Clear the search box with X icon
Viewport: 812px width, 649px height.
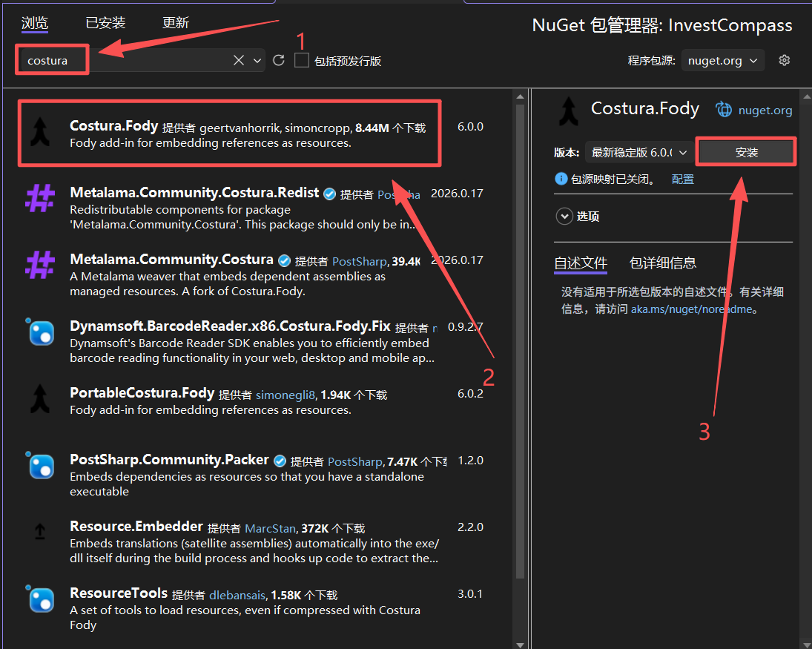[x=239, y=61]
